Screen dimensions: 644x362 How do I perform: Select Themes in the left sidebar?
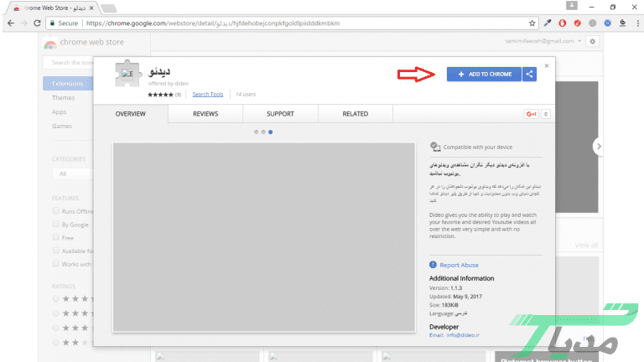(63, 98)
